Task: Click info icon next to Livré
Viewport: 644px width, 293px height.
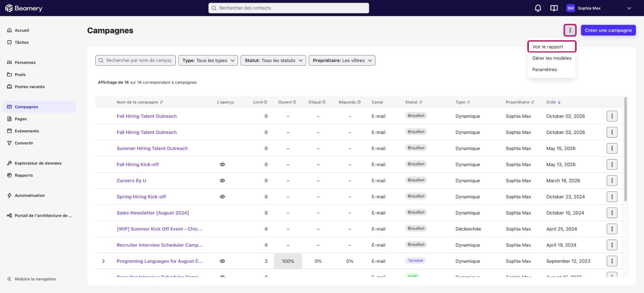Action: coord(265,102)
